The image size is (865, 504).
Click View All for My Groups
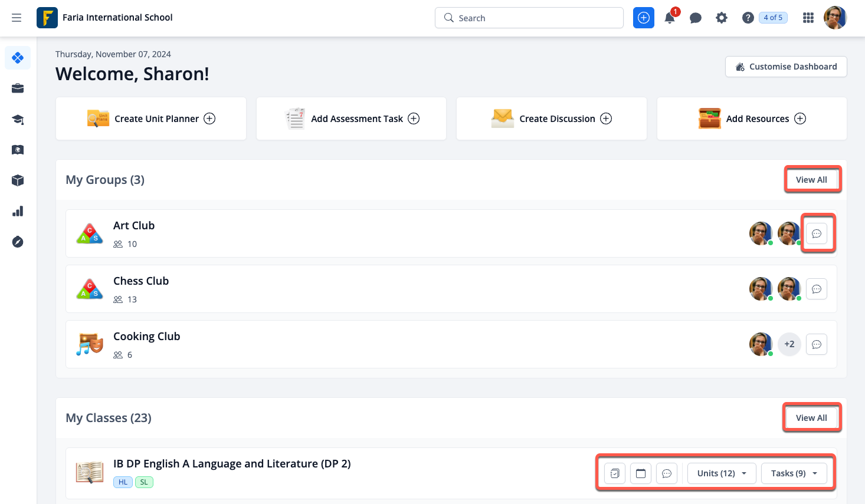811,180
